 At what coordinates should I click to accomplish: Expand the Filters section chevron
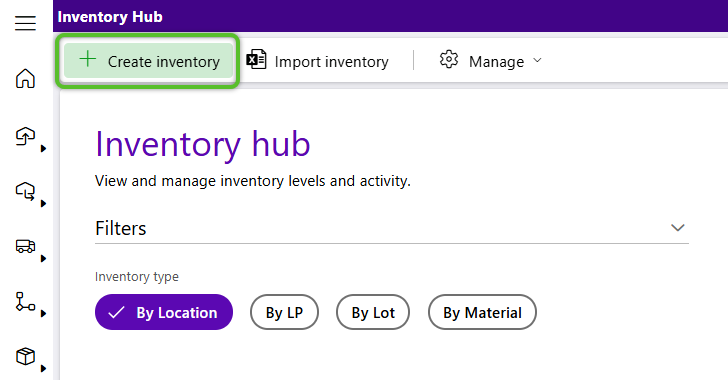pos(677,228)
